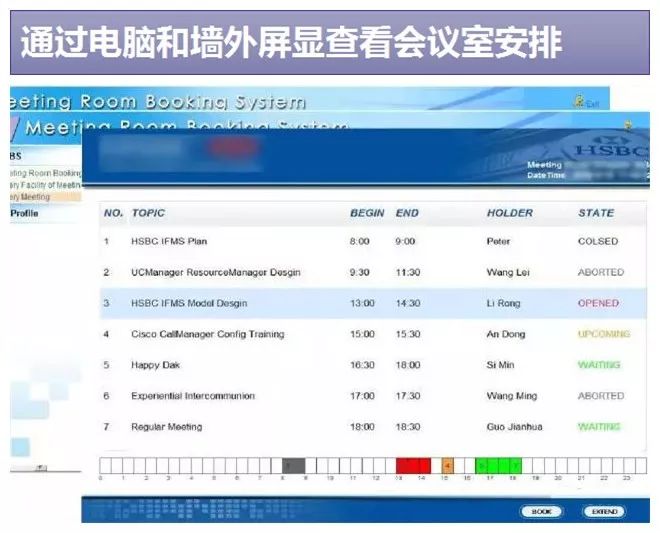This screenshot has height=533, width=660.
Task: Click holder name Li Rong
Action: tap(503, 303)
